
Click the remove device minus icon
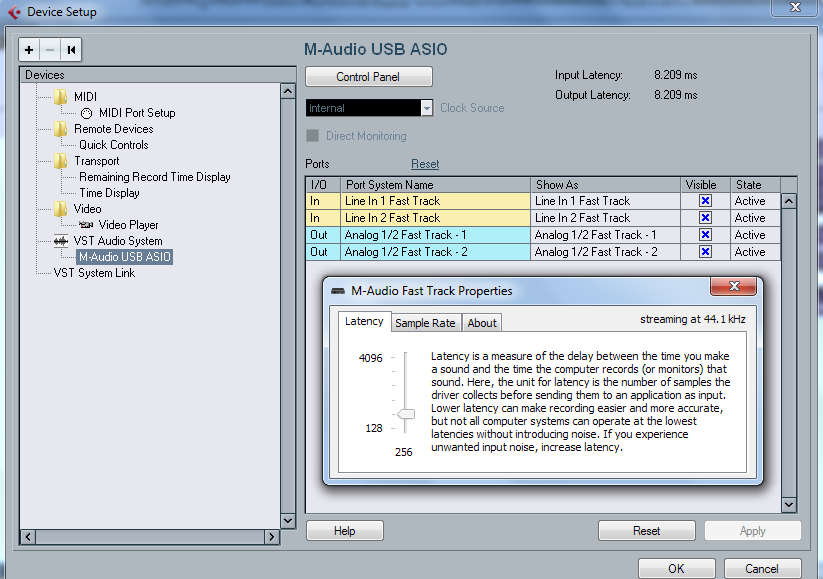pyautogui.click(x=50, y=49)
